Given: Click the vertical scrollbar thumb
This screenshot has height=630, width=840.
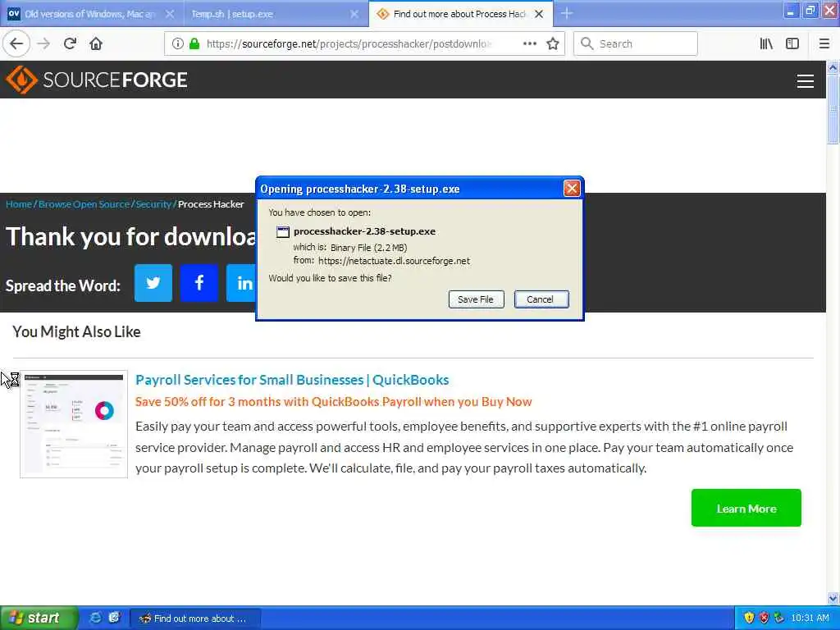Looking at the screenshot, I should [833, 109].
